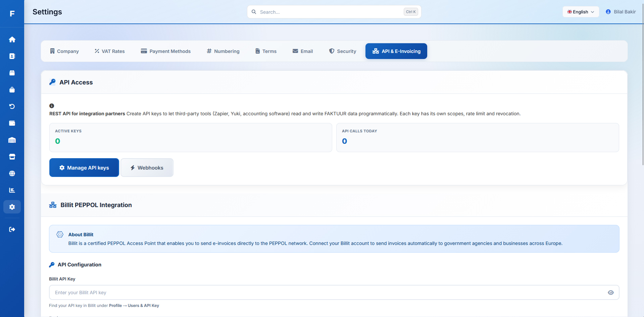Open the reports chart icon in sidebar
This screenshot has height=317, width=644.
[x=12, y=190]
